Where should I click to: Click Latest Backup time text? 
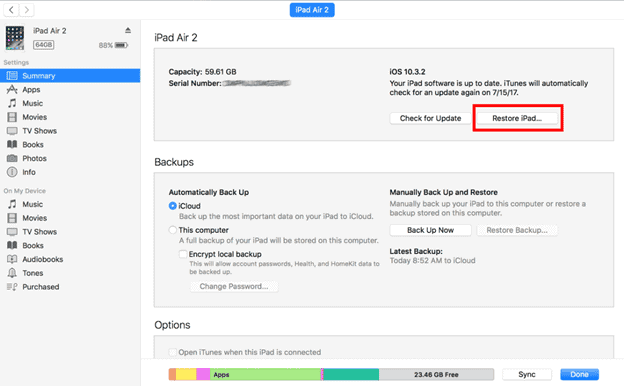432,261
